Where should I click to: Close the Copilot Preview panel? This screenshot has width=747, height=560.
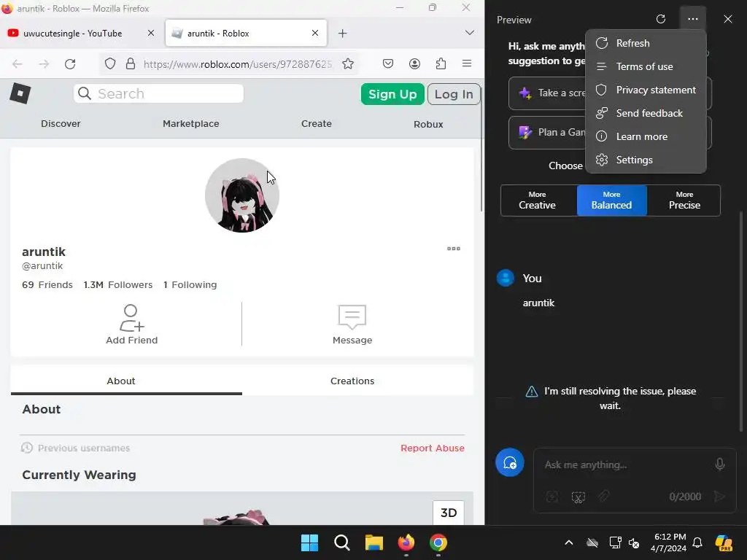tap(728, 19)
